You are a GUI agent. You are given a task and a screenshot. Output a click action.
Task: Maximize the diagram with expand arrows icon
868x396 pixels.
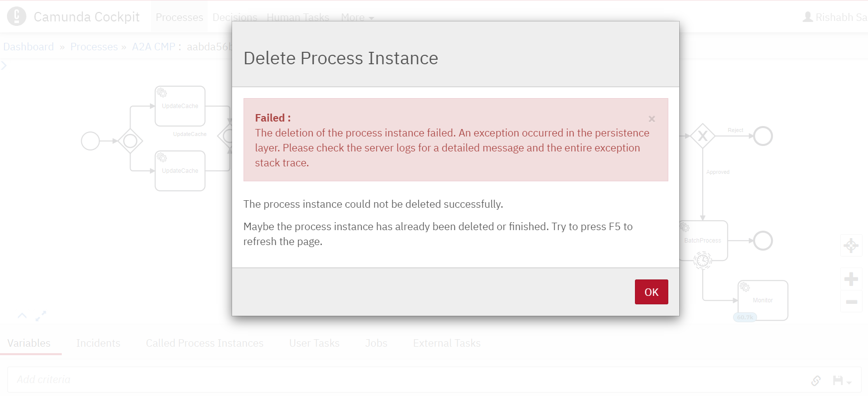click(41, 316)
